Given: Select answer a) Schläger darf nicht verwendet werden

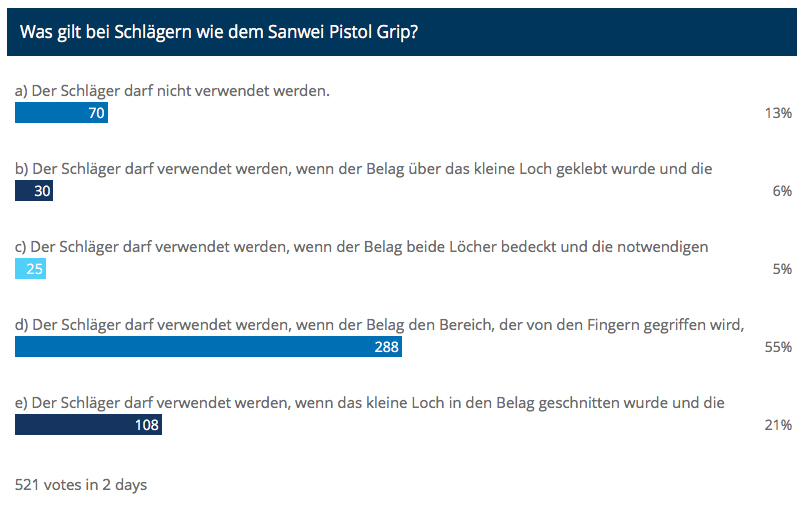Looking at the screenshot, I should (172, 91).
